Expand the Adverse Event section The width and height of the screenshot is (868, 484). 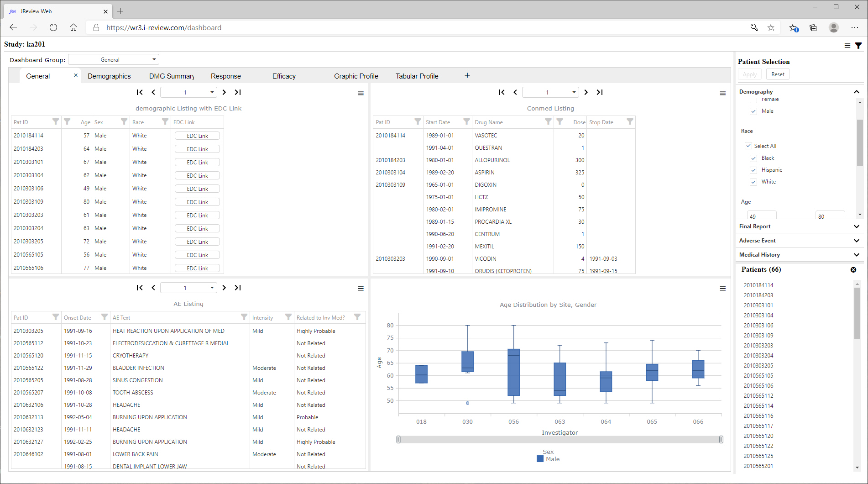click(857, 241)
